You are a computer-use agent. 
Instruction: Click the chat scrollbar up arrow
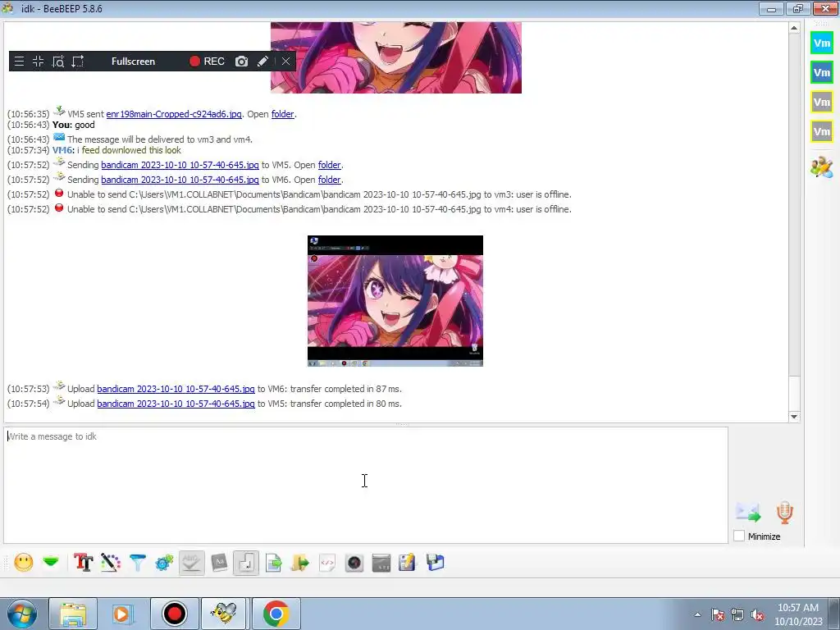pyautogui.click(x=794, y=28)
